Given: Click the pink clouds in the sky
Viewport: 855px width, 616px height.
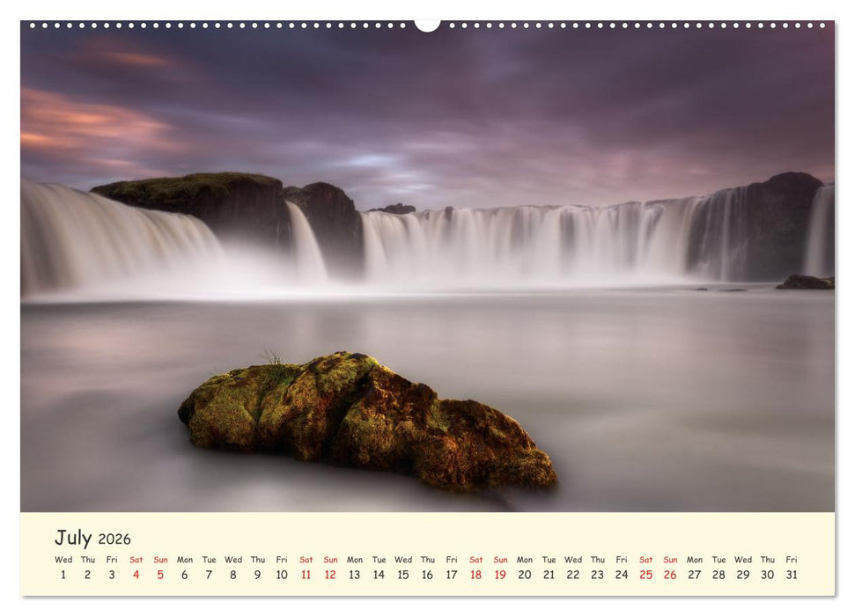Looking at the screenshot, I should [79, 123].
